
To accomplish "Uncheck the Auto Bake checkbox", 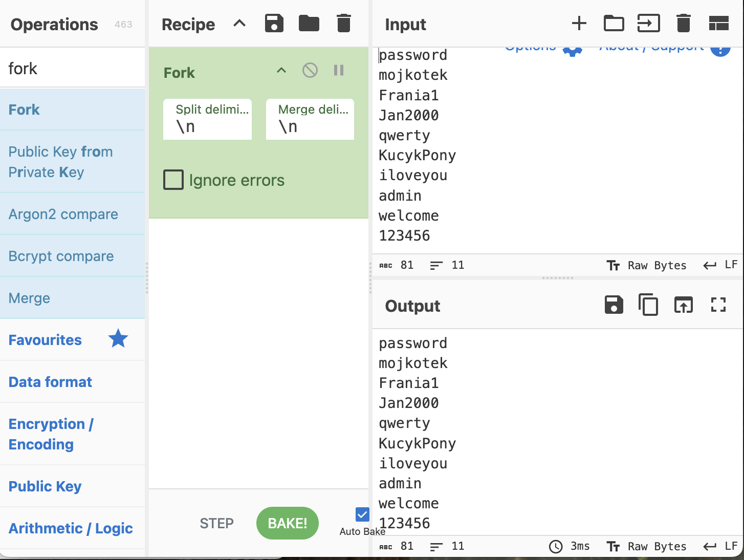I will [362, 514].
